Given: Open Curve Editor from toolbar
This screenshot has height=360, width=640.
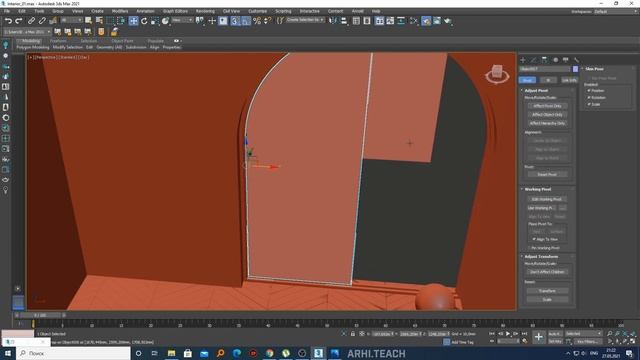Looking at the screenshot, I should (x=390, y=21).
